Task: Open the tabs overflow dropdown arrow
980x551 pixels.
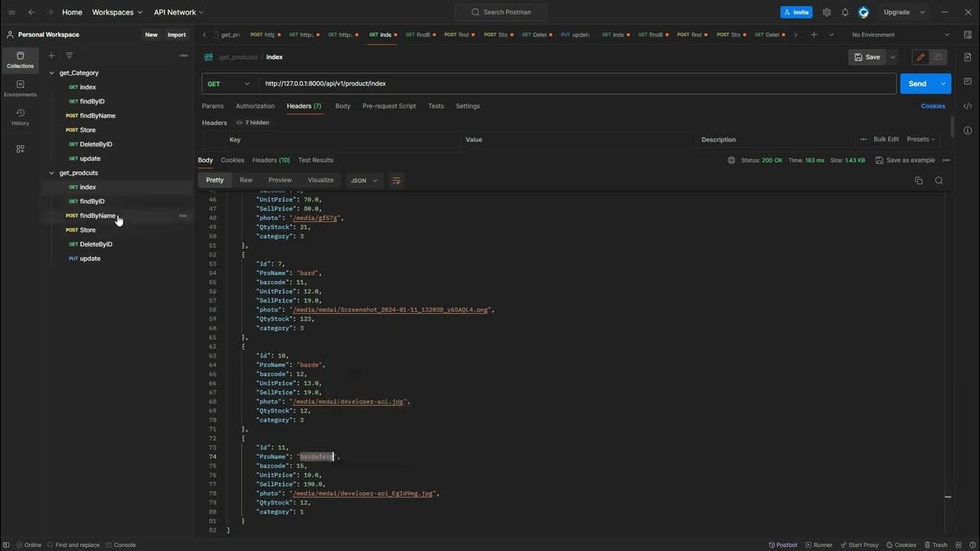Action: pyautogui.click(x=831, y=34)
